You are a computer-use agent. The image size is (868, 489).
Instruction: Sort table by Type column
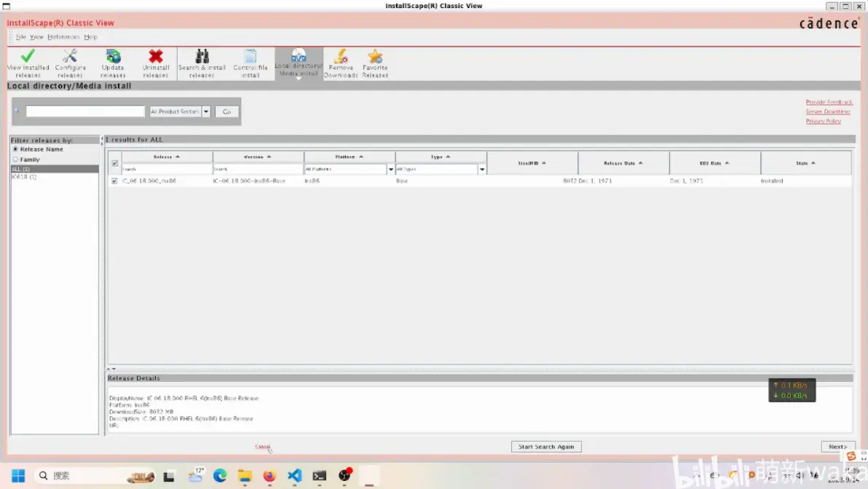pos(441,157)
